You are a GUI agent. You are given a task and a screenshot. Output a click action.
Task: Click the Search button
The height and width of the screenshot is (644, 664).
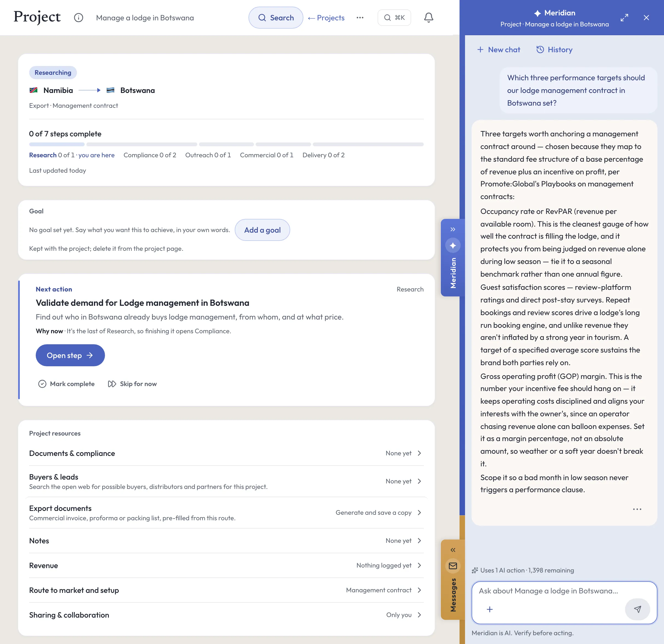(x=276, y=18)
